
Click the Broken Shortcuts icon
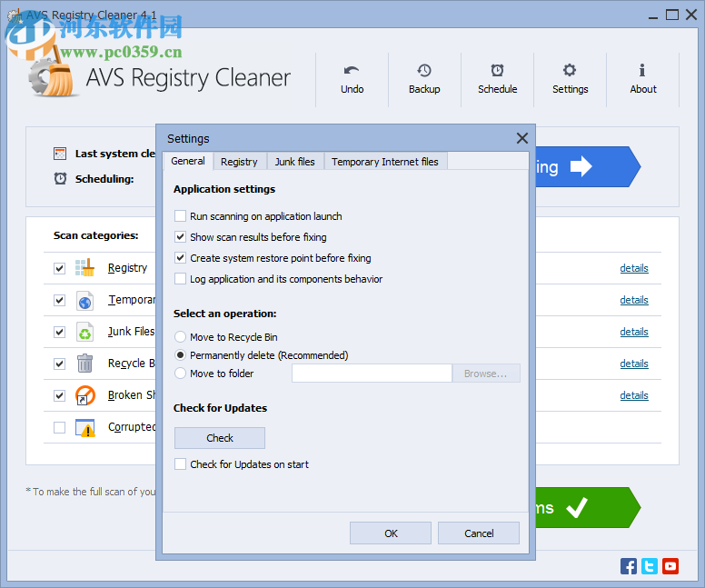[85, 395]
